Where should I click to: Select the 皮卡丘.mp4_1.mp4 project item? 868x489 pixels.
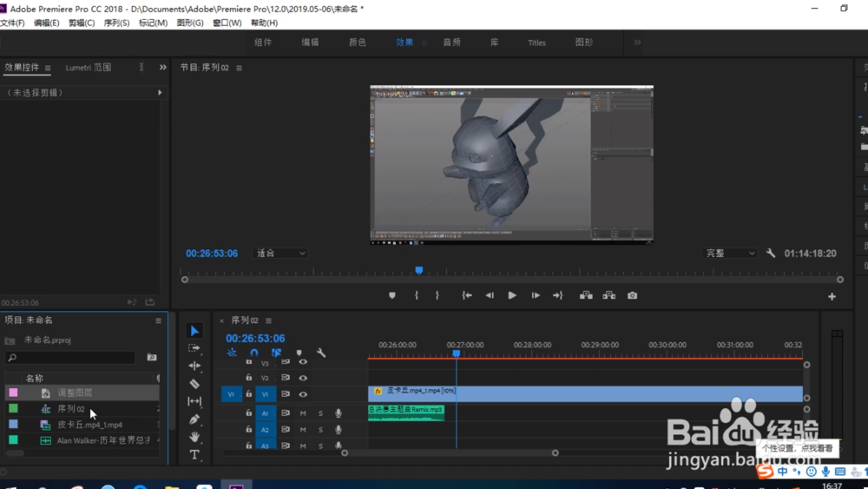(x=82, y=425)
